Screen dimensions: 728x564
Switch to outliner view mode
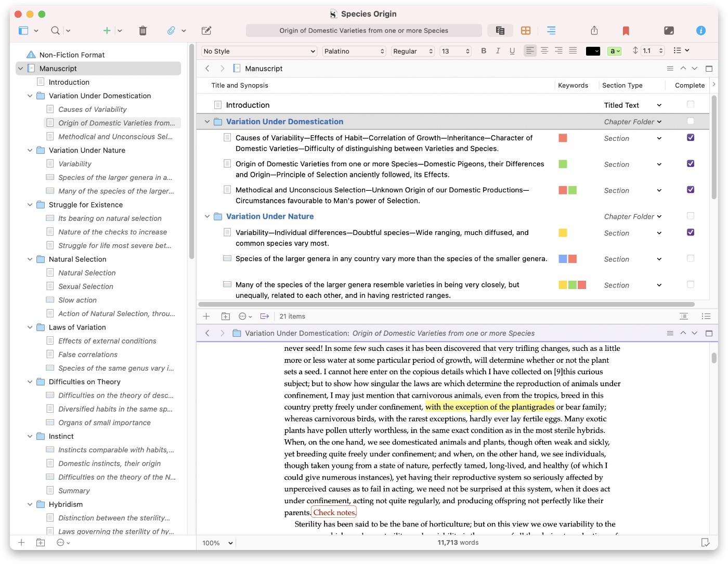tap(551, 31)
